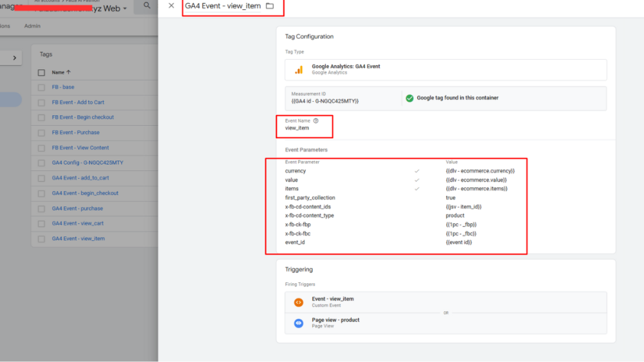Open the GA4 Event - begin_checkout tag
This screenshot has height=362, width=644.
coord(85,193)
